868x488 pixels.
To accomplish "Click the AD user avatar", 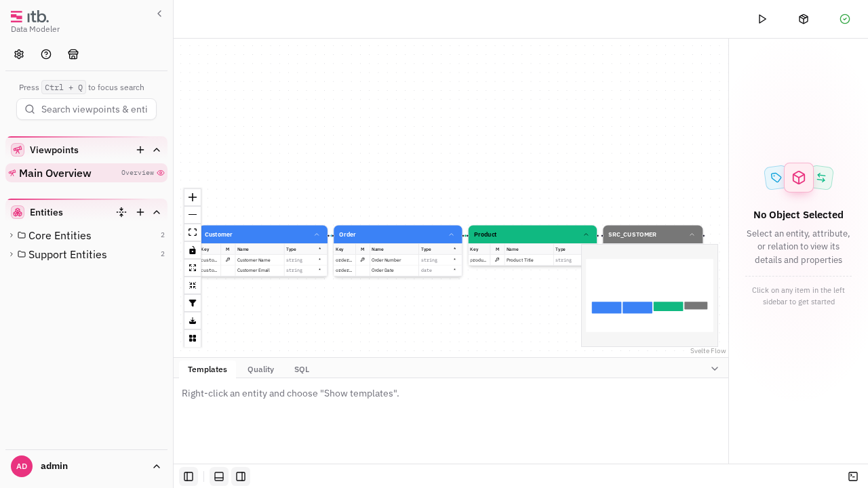I will (22, 466).
